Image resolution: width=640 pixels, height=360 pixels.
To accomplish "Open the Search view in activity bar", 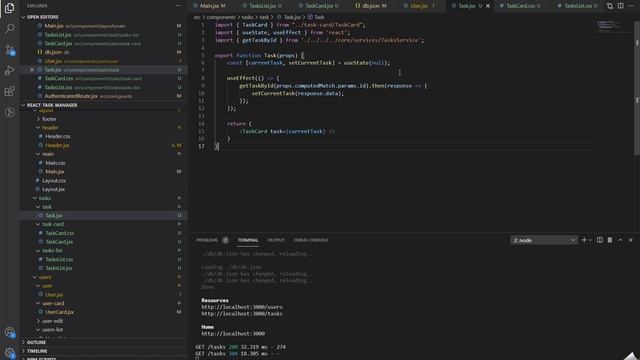I will pyautogui.click(x=9, y=28).
